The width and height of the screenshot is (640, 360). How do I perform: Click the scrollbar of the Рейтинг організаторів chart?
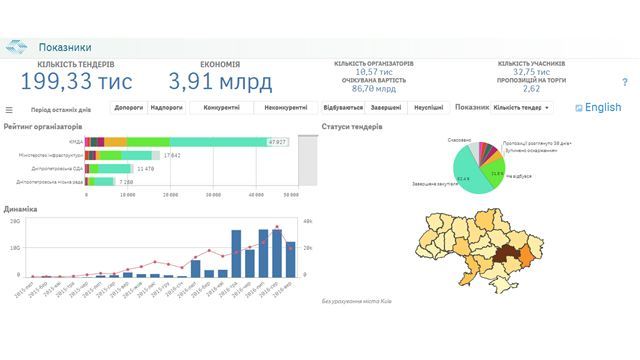tap(308, 160)
